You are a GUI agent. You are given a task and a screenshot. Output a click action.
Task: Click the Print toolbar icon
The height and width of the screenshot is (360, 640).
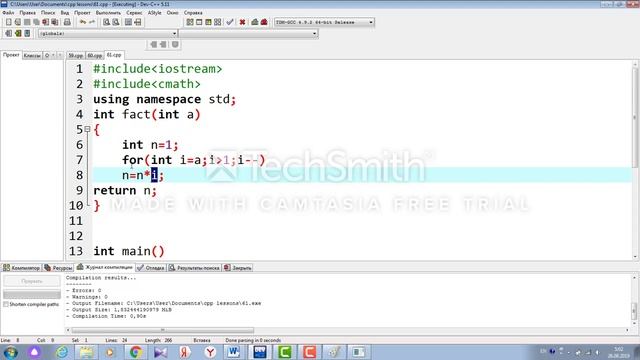pos(67,22)
